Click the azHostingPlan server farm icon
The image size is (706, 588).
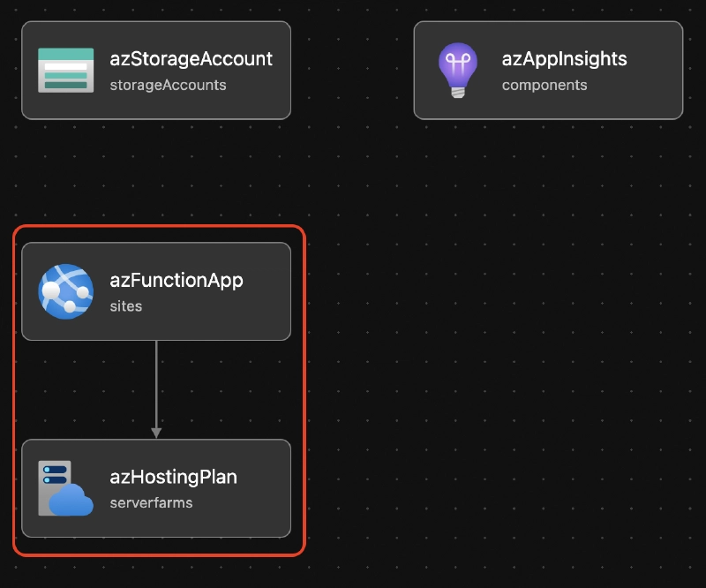64,488
